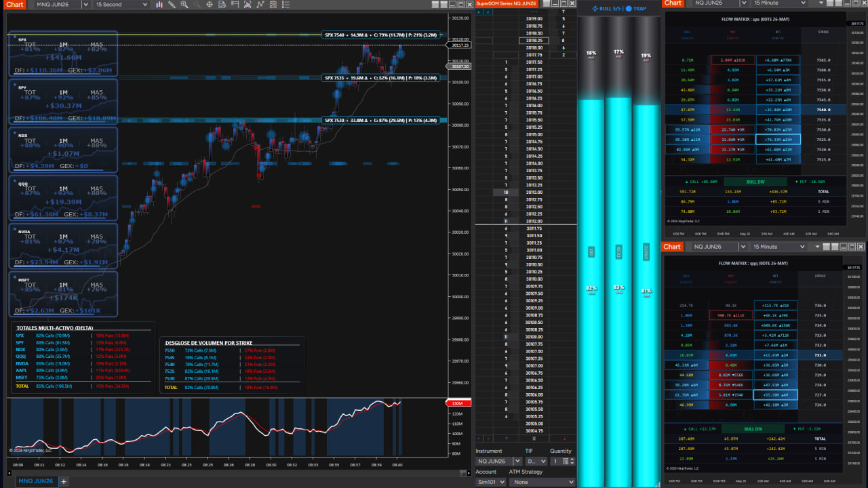Click Chart label on QQQ flow window
This screenshot has height=488, width=868.
coord(673,247)
